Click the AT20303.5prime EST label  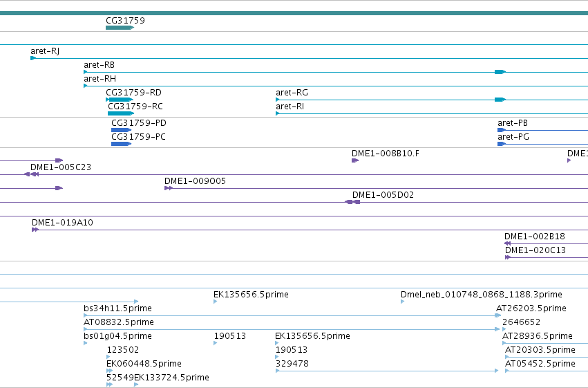[540, 351]
